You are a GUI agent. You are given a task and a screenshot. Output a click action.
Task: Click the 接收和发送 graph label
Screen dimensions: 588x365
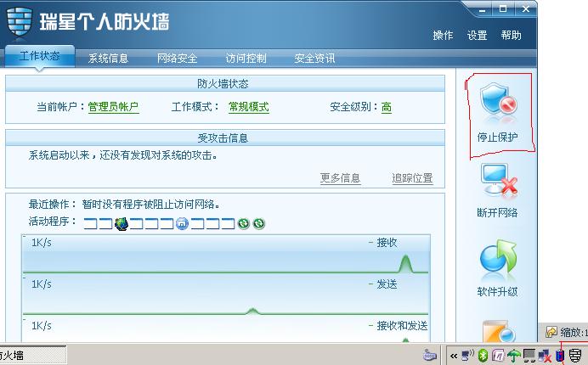(402, 325)
